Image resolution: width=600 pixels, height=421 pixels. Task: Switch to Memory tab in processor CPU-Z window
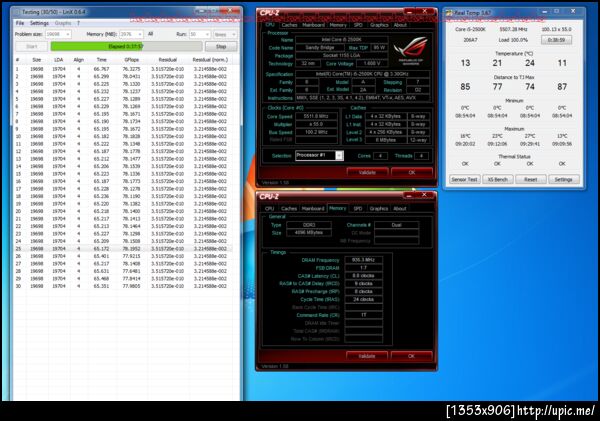pyautogui.click(x=338, y=25)
